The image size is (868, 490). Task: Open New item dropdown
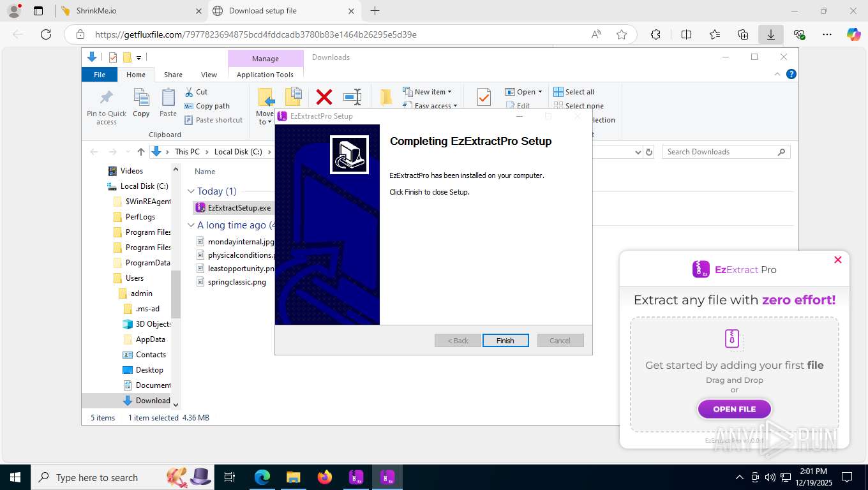428,92
